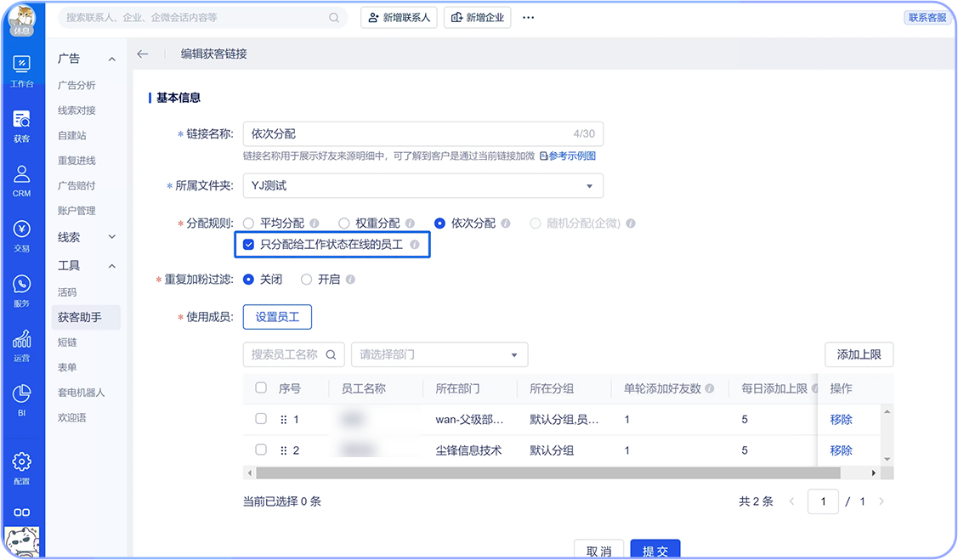This screenshot has height=560, width=958.
Task: Go to 运营 operations sidebar icon
Action: [21, 345]
